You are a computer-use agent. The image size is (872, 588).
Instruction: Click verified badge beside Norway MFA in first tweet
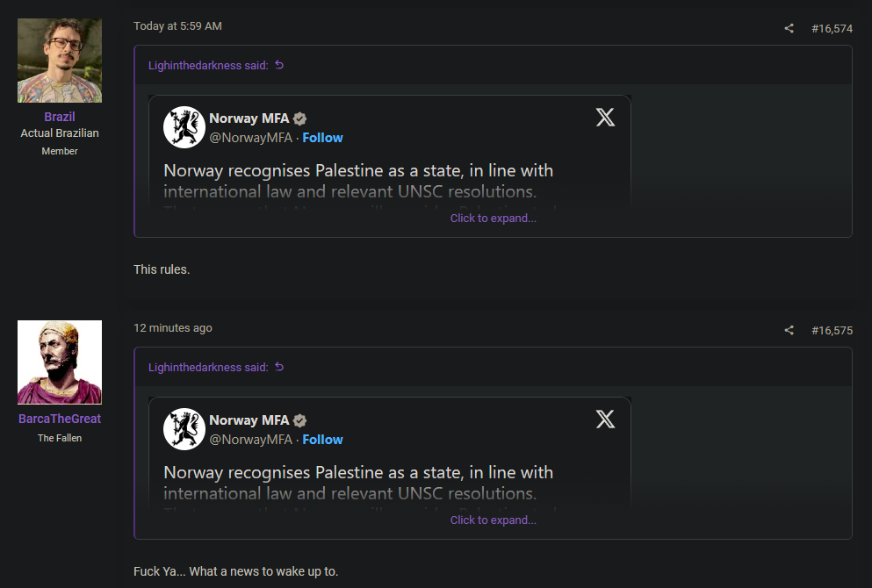point(299,118)
